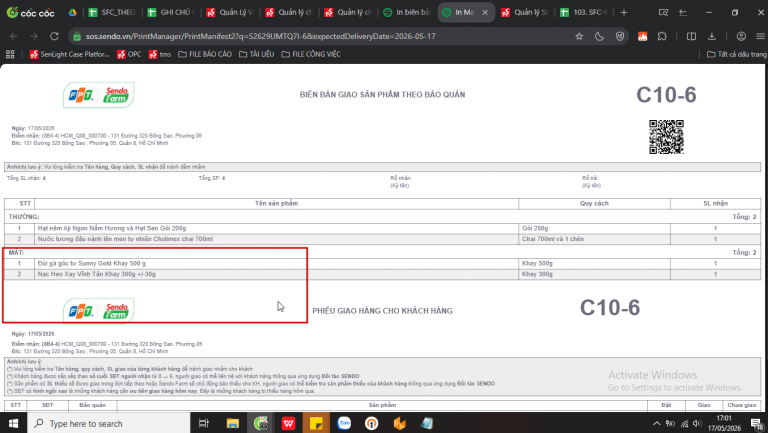
Task: Click the PHIẾU GIAO HÀNG CHO KHÁCH HÀNG heading
Action: pyautogui.click(x=382, y=311)
